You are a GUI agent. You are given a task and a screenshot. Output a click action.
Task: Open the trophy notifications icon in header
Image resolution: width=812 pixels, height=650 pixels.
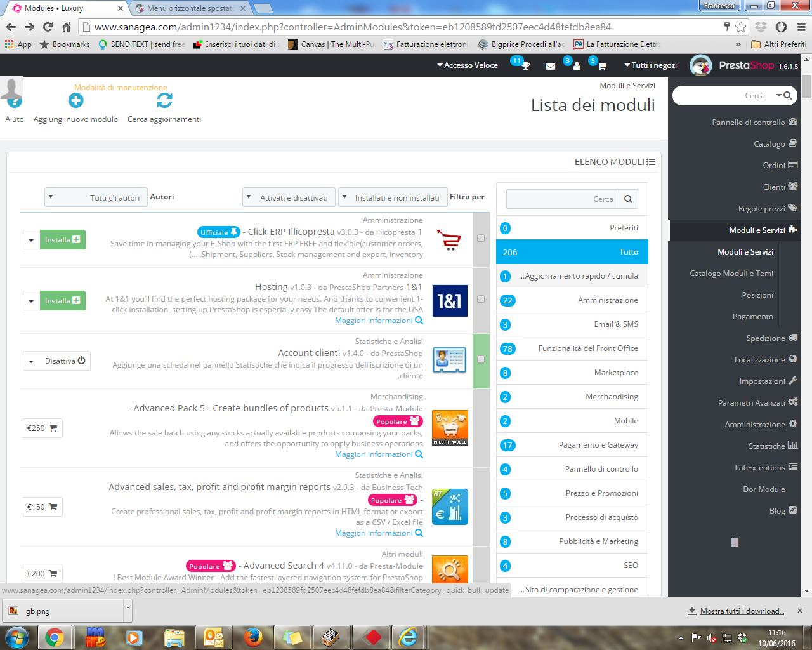(x=525, y=66)
